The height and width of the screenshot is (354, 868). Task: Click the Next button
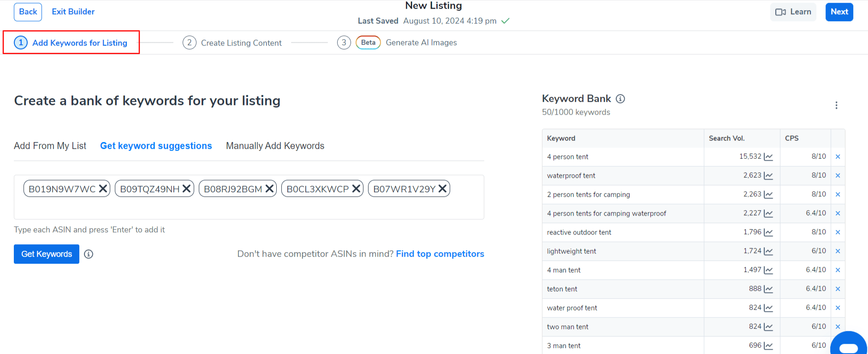(x=839, y=12)
